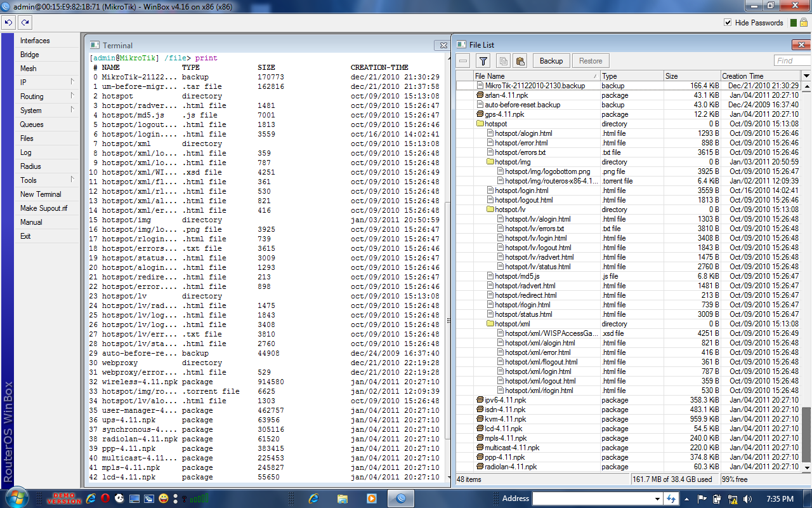812x508 pixels.
Task: Click the volume speaker tray icon
Action: coord(747,499)
